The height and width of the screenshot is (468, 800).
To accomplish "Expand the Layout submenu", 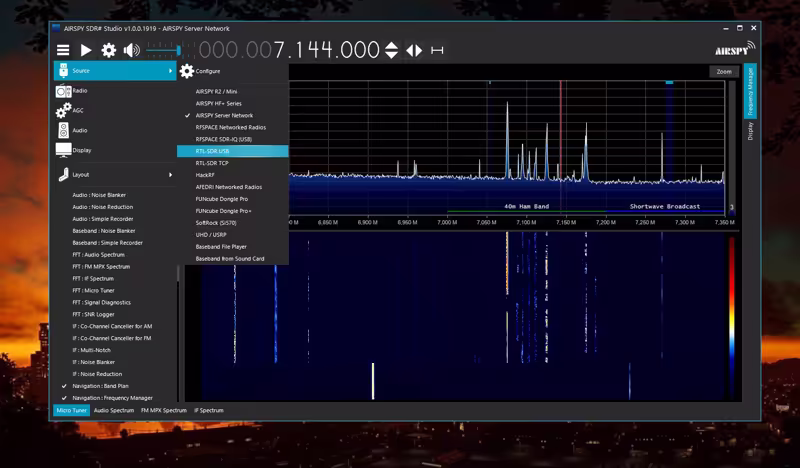I will tap(115, 175).
